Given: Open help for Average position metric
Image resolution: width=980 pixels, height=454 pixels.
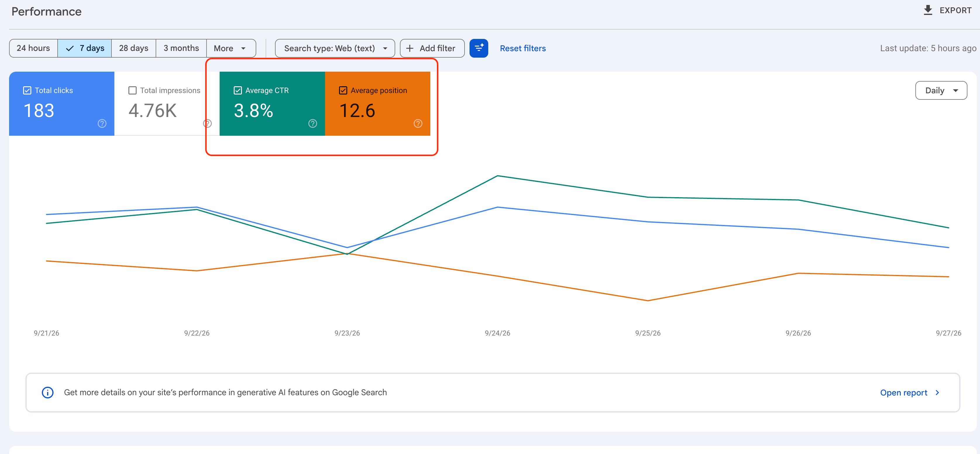Looking at the screenshot, I should [418, 123].
